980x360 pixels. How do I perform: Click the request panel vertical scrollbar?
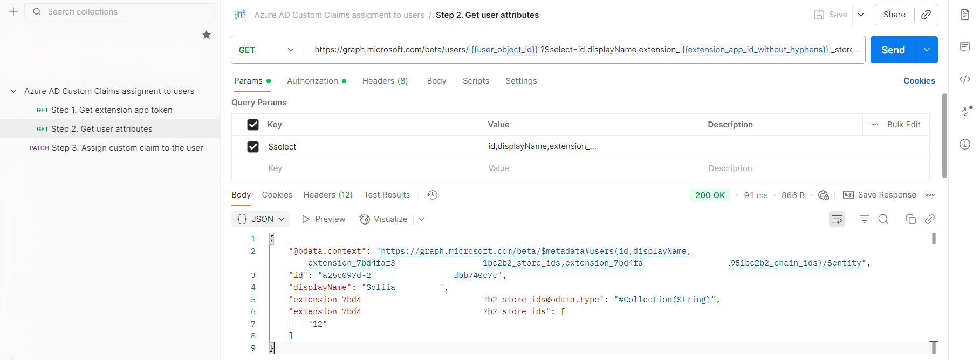click(944, 135)
